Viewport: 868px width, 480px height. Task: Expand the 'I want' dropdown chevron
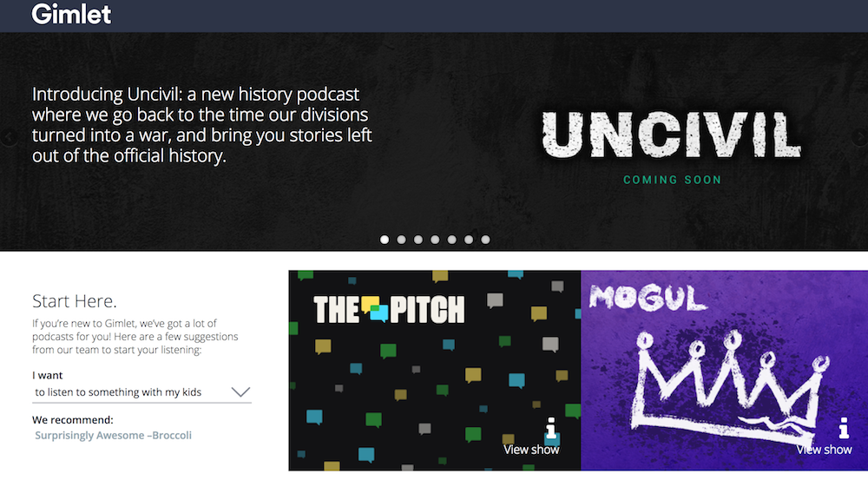pyautogui.click(x=240, y=392)
